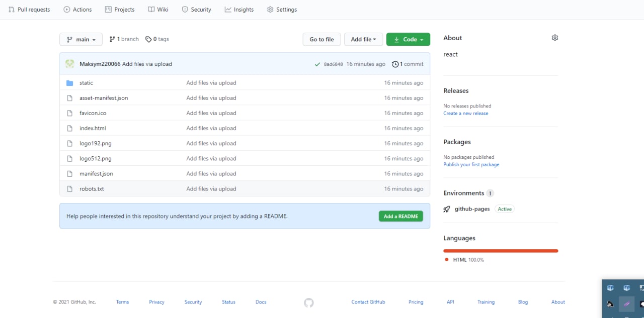Open the index.html file

[93, 128]
